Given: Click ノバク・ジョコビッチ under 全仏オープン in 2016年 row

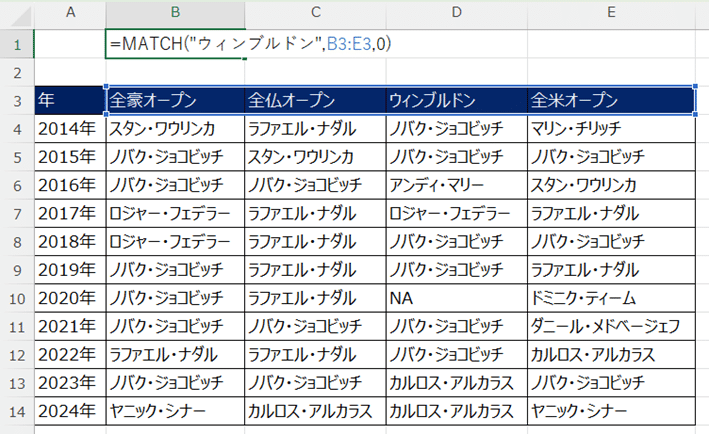Looking at the screenshot, I should click(x=316, y=185).
